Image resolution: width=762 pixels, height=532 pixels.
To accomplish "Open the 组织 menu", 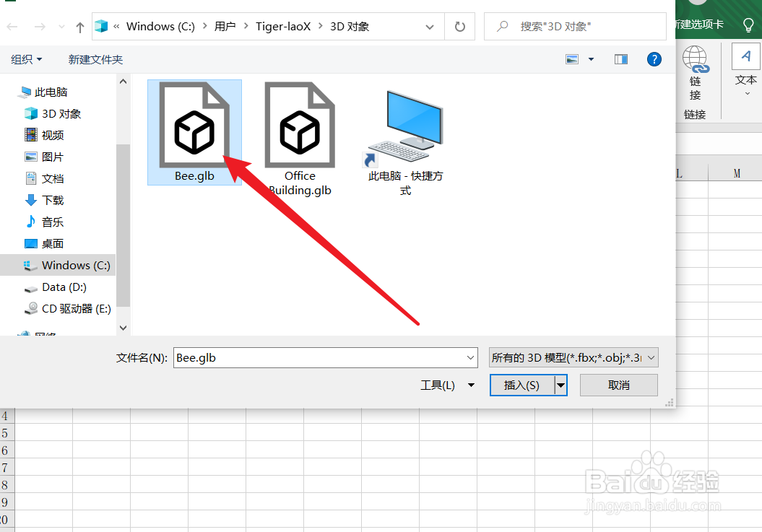I will pos(26,59).
